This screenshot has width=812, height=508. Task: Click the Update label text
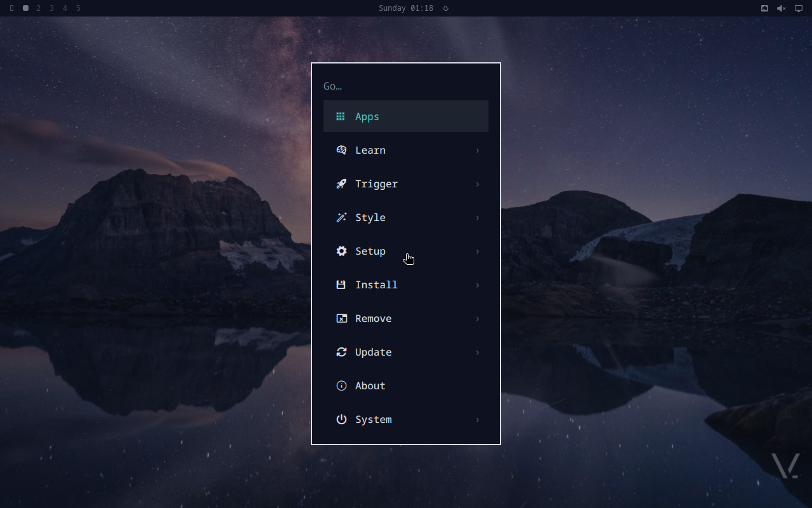374,352
